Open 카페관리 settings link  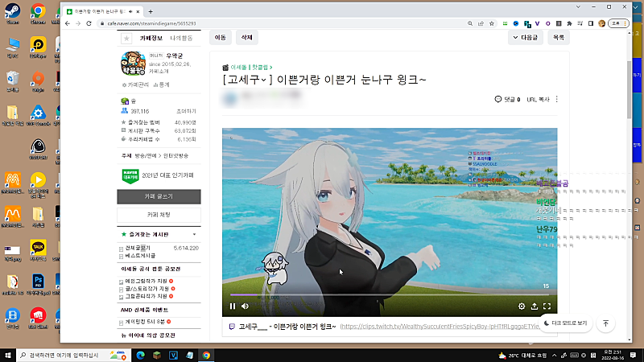[135, 84]
